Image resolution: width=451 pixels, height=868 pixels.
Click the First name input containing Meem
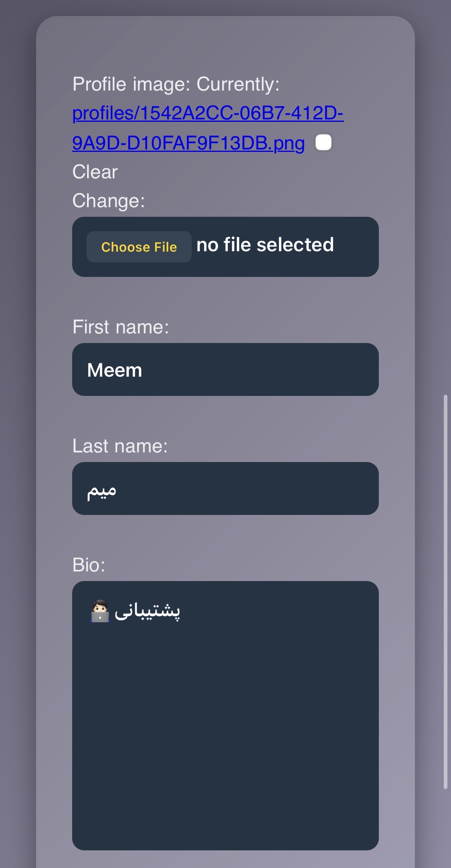point(224,369)
